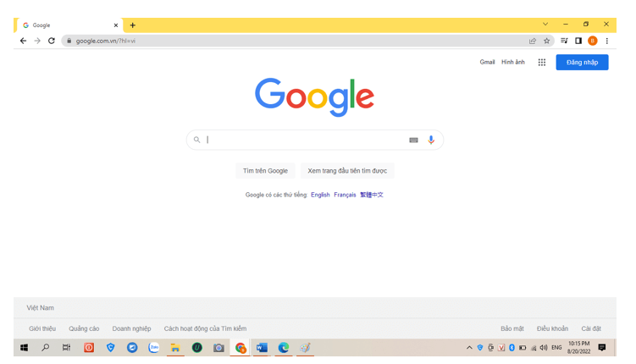Open the red Opera-like taskbar app
636x364 pixels.
tap(89, 348)
